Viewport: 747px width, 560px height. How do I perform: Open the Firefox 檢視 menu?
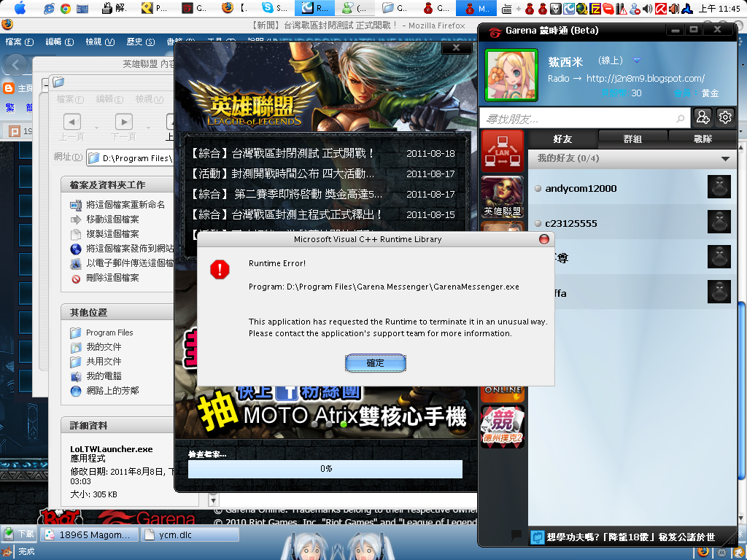click(x=100, y=42)
